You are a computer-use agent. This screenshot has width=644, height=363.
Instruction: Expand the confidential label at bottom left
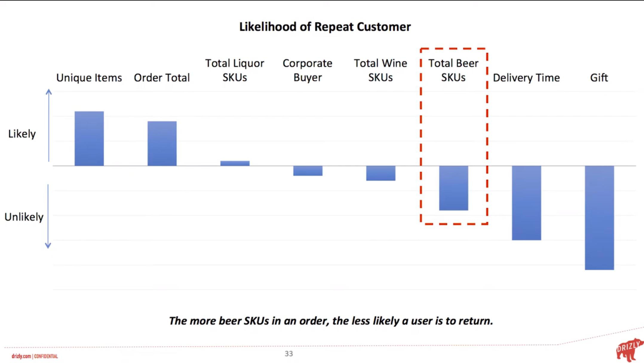click(x=34, y=356)
